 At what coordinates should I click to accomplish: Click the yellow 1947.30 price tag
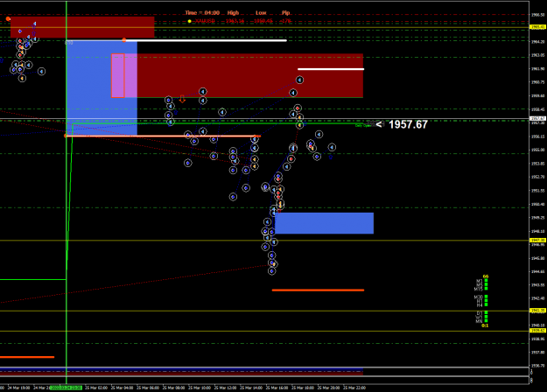(x=537, y=241)
